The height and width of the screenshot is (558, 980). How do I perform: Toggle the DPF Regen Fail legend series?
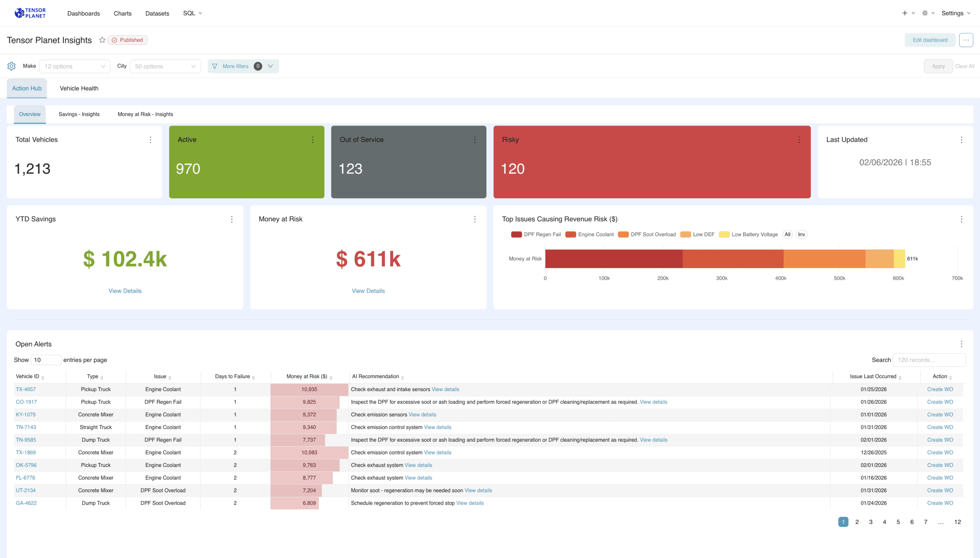[536, 235]
